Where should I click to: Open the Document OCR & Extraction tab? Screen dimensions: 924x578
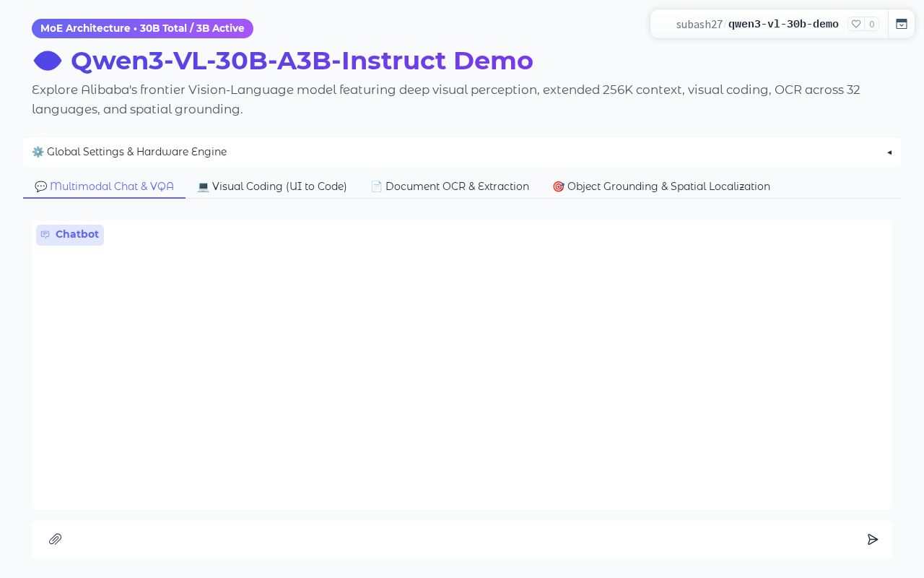pyautogui.click(x=450, y=186)
